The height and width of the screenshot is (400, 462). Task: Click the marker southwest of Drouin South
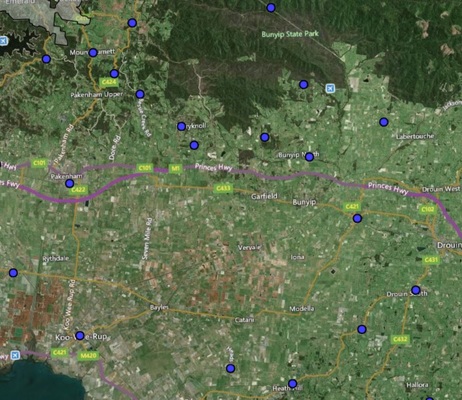(x=362, y=330)
